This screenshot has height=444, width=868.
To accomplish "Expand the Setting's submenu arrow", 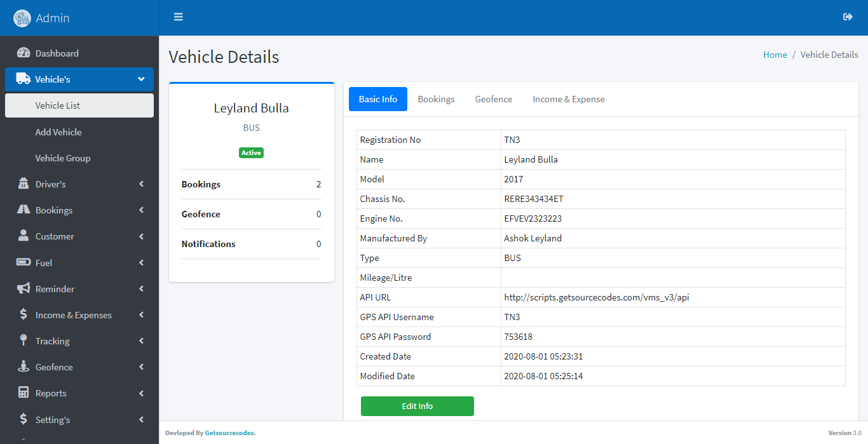I will [141, 419].
